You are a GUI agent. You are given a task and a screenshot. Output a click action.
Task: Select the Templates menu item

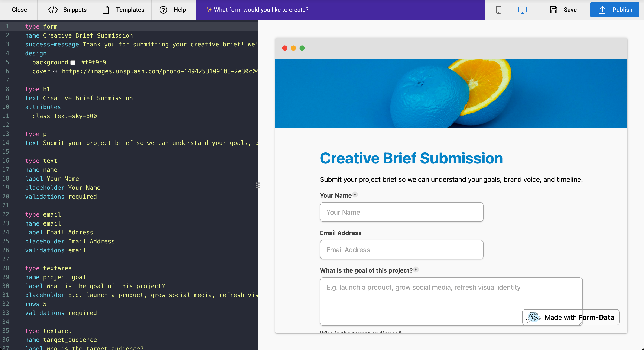tap(123, 10)
